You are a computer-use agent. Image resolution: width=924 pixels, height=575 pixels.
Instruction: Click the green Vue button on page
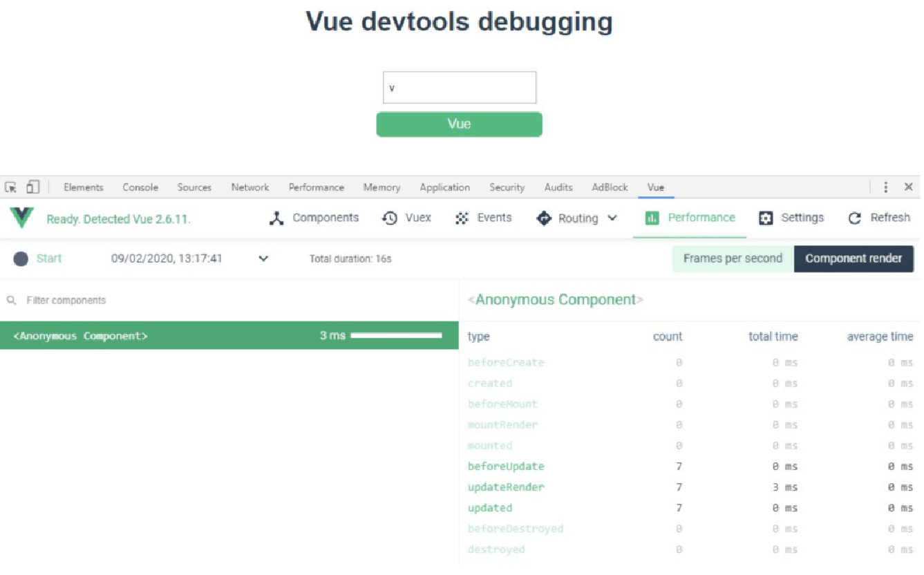[459, 124]
